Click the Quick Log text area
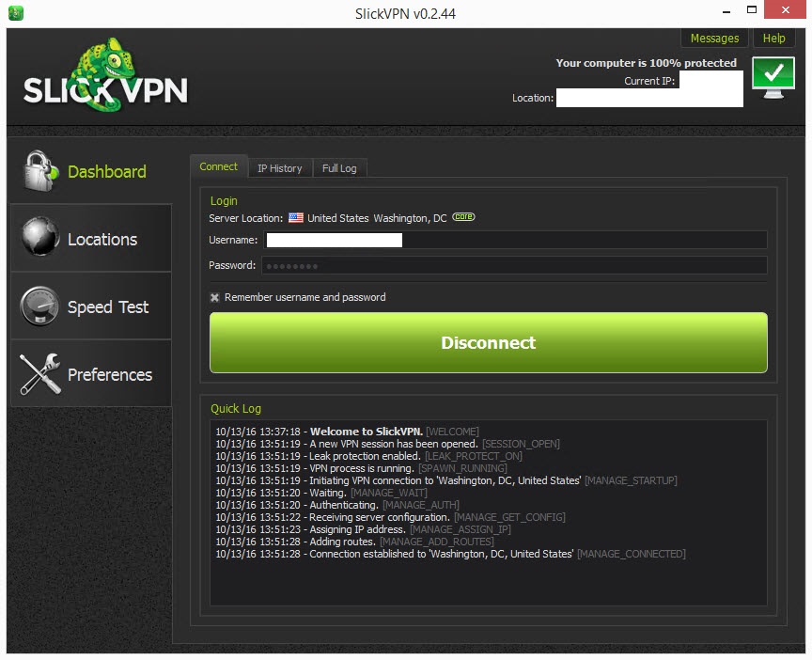This screenshot has width=812, height=660. pyautogui.click(x=489, y=513)
